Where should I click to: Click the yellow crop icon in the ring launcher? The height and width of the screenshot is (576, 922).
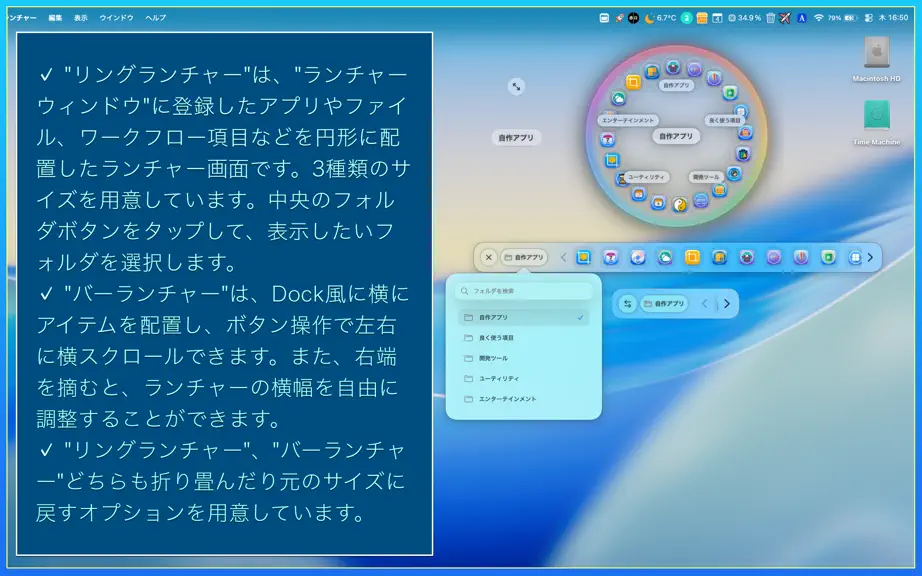(633, 82)
